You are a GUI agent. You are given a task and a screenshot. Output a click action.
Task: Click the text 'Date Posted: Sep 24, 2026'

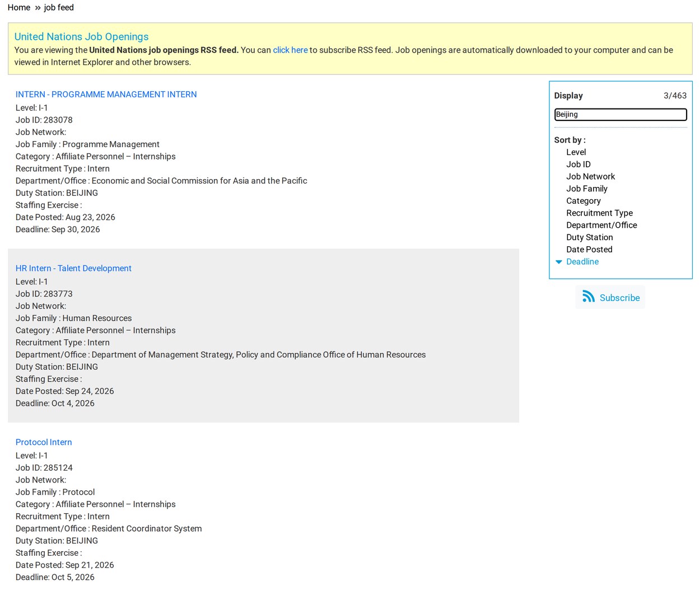coord(65,391)
